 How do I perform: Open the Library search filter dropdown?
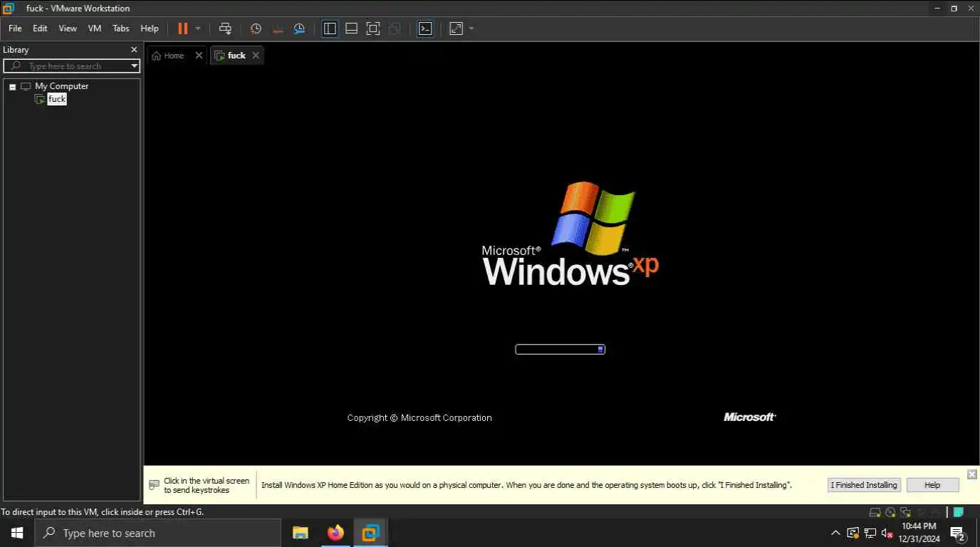coord(135,66)
